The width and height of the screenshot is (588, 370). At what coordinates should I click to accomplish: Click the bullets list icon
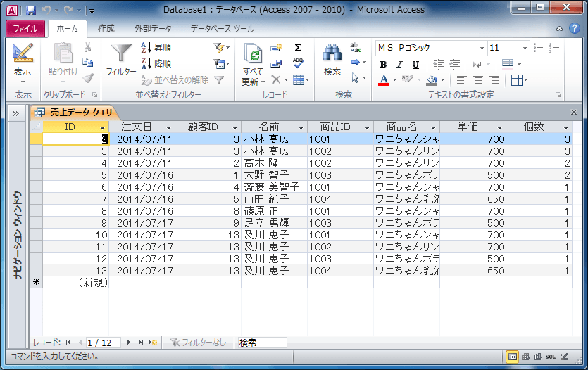(539, 48)
